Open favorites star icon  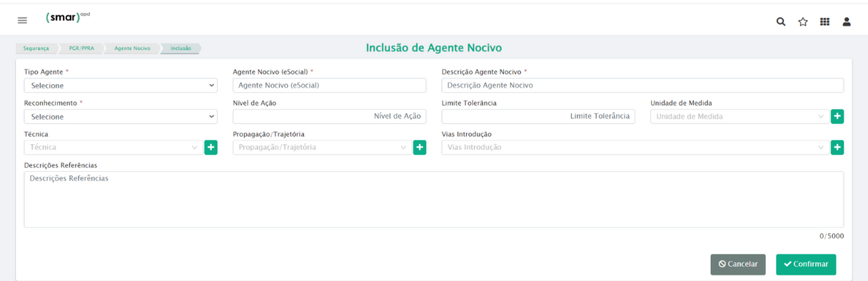click(803, 21)
